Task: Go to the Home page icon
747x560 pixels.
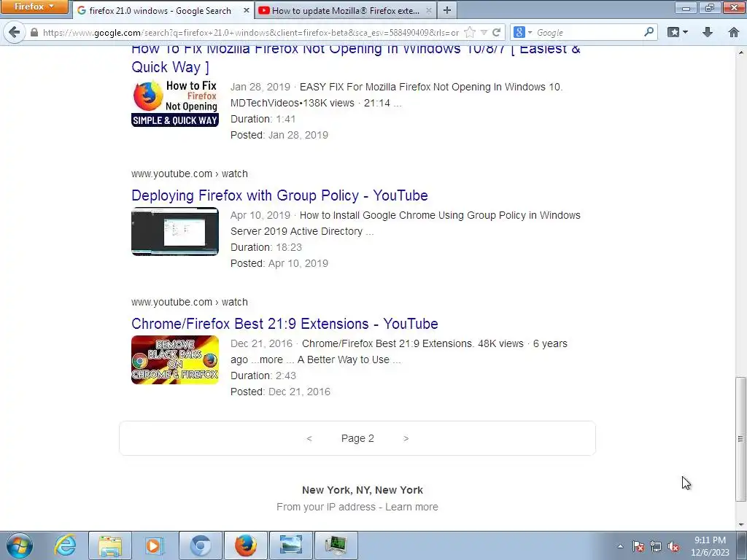Action: coord(734,32)
